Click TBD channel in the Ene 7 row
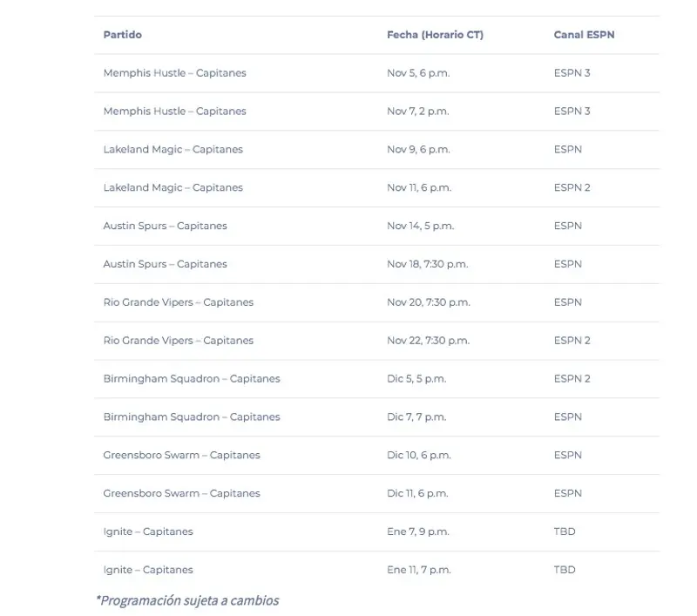 tap(565, 531)
